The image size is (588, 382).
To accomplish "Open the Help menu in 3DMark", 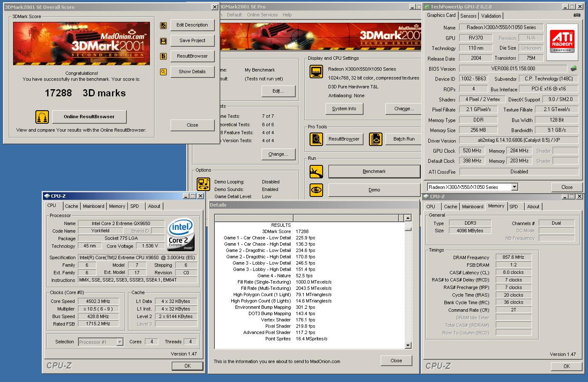I will click(287, 15).
